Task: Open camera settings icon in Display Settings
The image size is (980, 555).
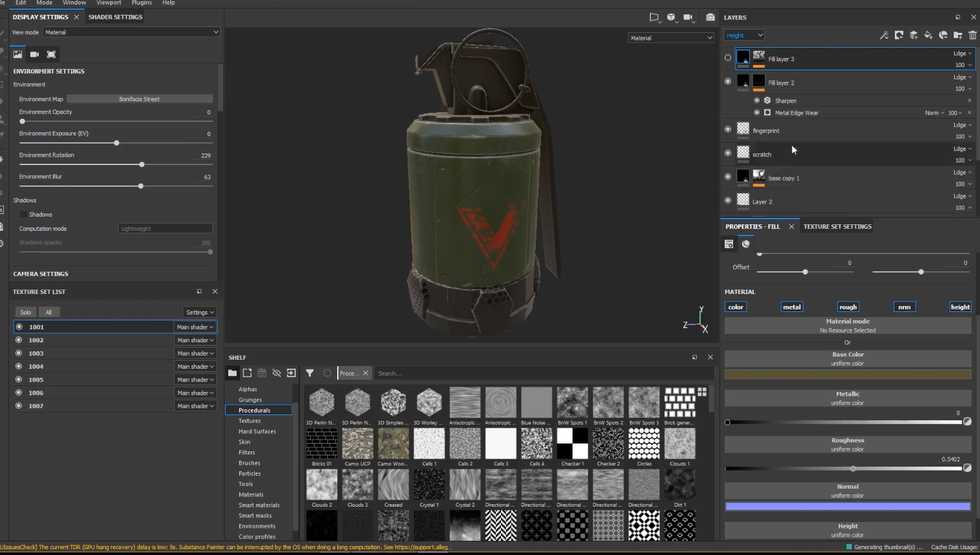Action: point(34,54)
